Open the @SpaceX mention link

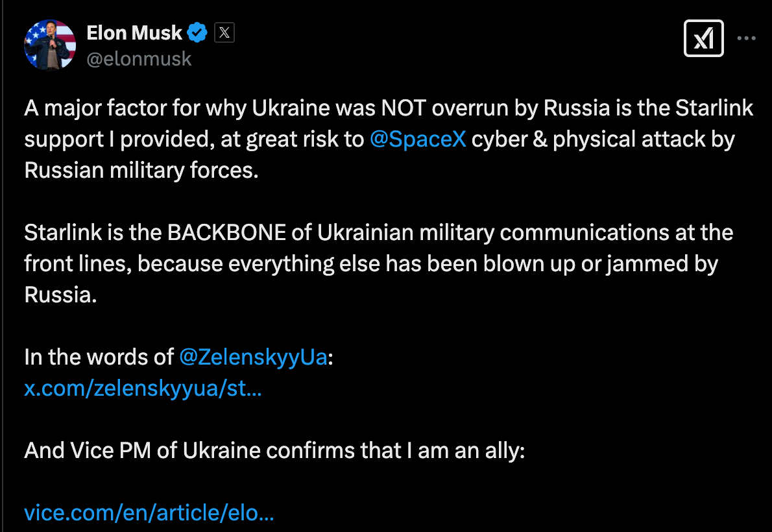(x=418, y=139)
